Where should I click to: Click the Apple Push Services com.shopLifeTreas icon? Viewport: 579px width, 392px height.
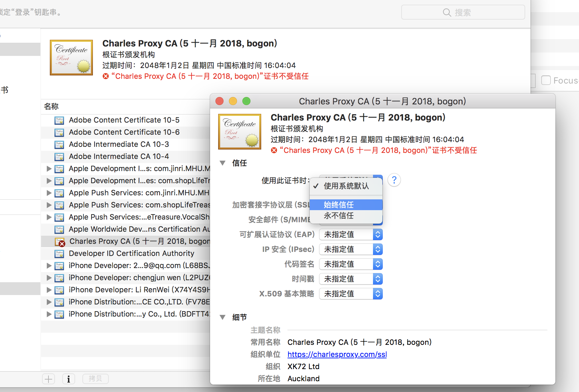(59, 205)
